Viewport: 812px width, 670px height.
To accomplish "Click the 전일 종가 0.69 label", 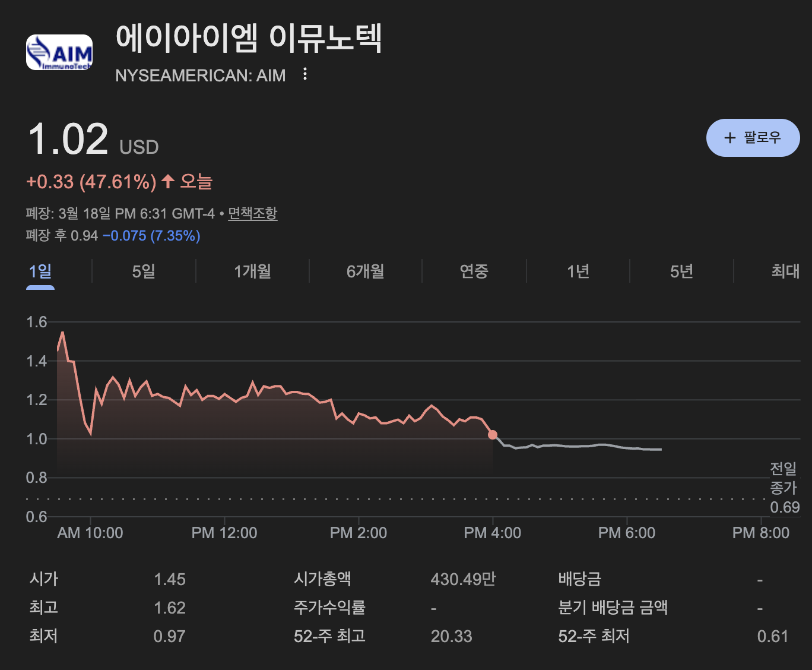I will [x=784, y=488].
